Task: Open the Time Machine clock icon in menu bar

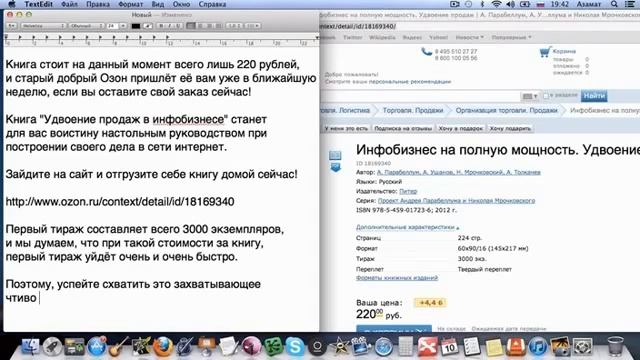Action: [469, 4]
